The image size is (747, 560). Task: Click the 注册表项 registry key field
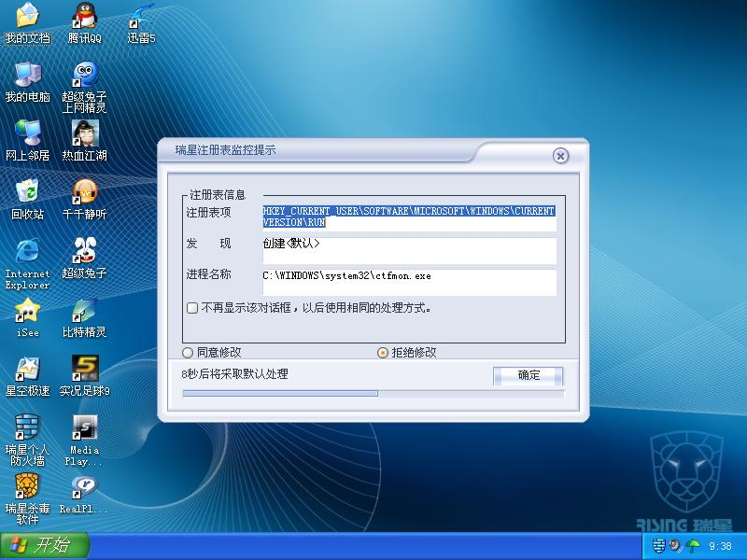(409, 218)
